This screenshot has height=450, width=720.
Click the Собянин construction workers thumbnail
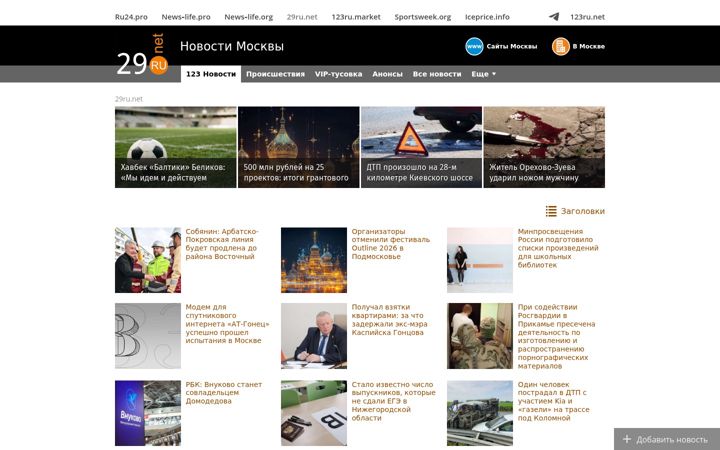[x=148, y=260]
